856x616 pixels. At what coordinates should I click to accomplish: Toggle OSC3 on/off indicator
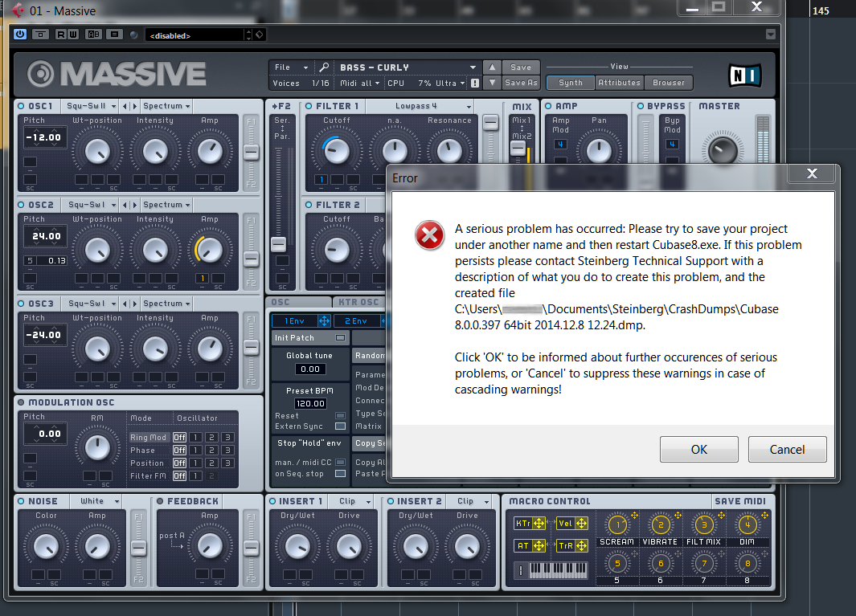coord(21,304)
